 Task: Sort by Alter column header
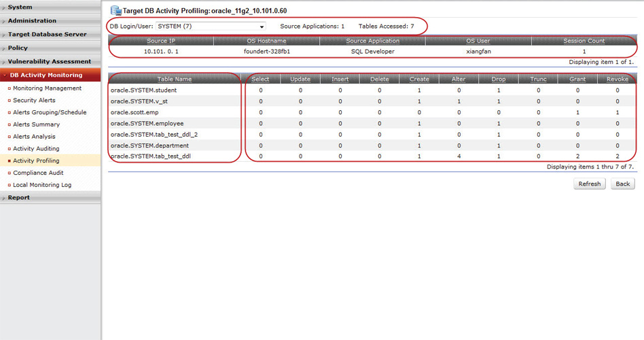point(459,79)
